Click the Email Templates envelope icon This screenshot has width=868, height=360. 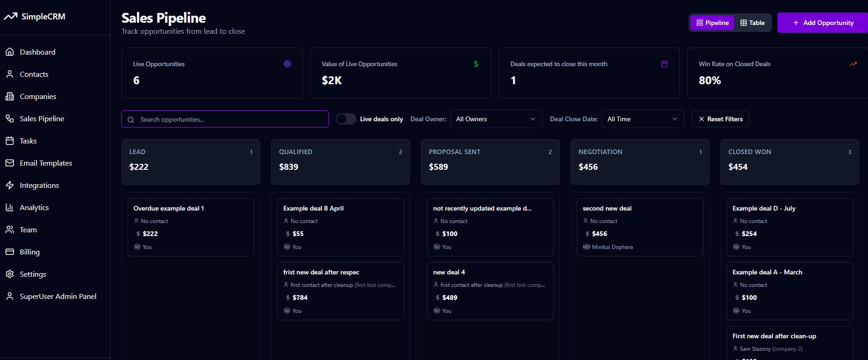pos(10,163)
